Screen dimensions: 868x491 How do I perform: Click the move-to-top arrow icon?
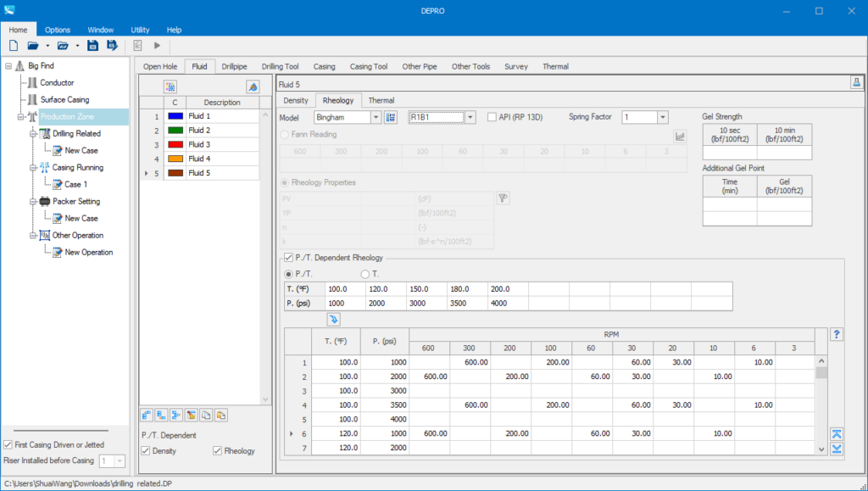click(837, 434)
